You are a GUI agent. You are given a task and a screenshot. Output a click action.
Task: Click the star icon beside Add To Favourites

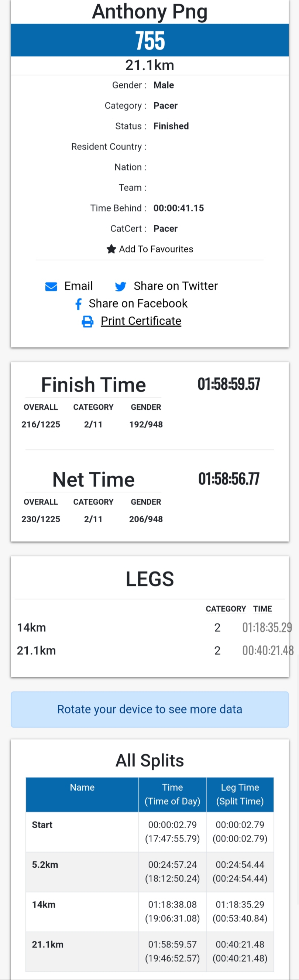click(x=111, y=249)
